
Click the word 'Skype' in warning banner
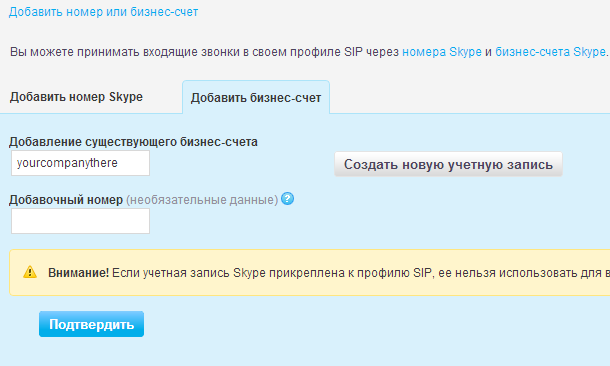(x=249, y=273)
